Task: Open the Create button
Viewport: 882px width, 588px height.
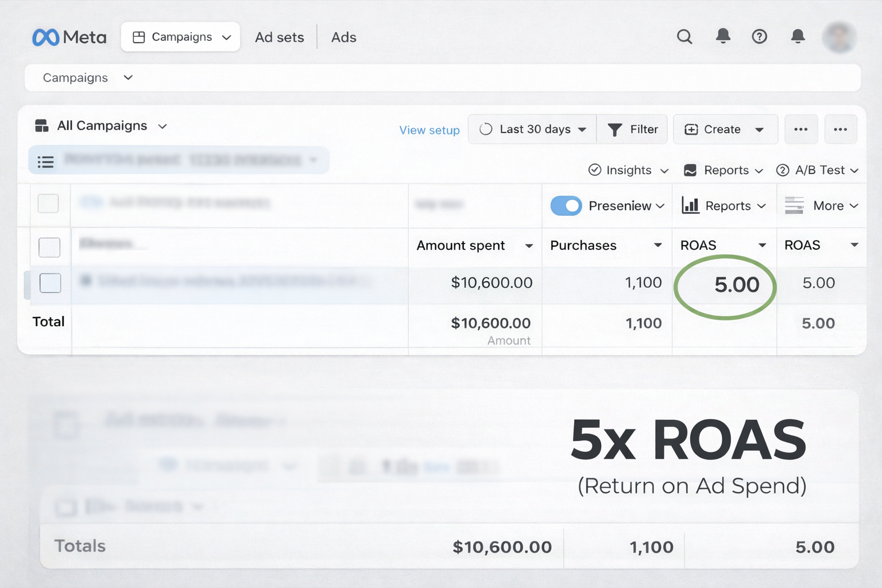Action: (725, 129)
